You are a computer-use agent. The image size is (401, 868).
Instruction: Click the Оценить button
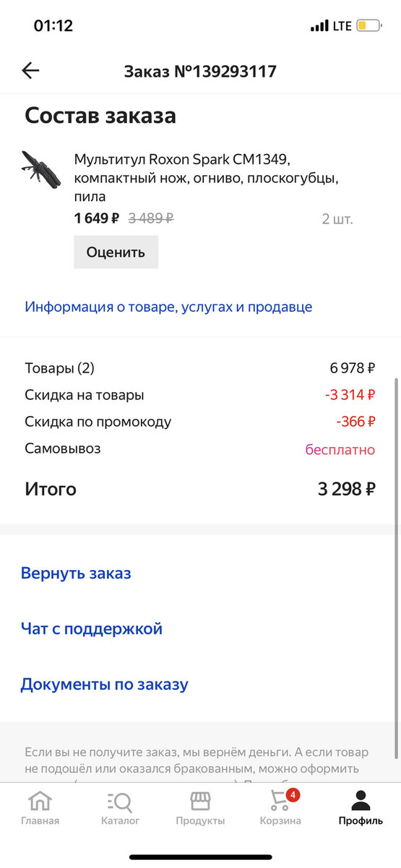tap(116, 252)
